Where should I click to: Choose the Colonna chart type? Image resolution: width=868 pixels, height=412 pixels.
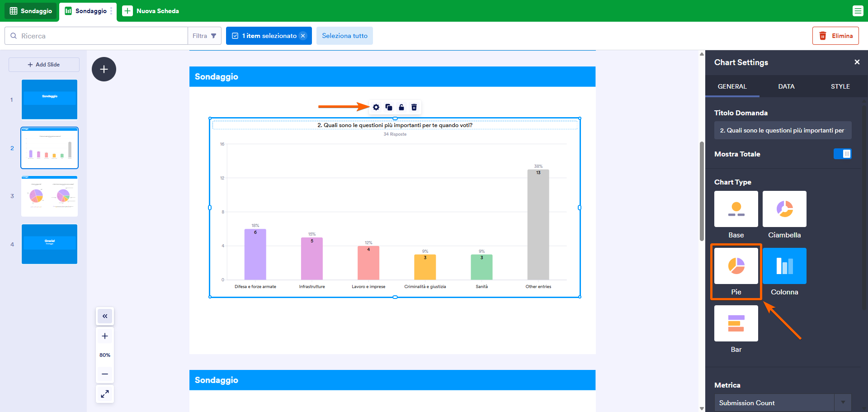784,266
